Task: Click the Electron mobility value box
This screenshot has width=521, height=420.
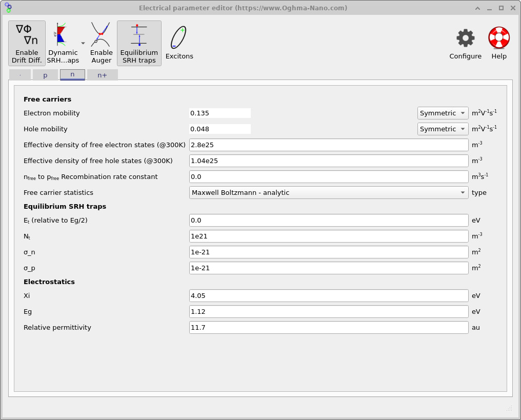Action: [x=219, y=113]
